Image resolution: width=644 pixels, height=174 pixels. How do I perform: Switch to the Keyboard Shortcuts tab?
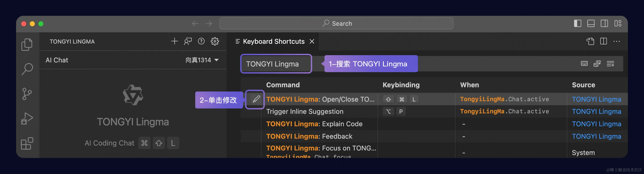(273, 41)
